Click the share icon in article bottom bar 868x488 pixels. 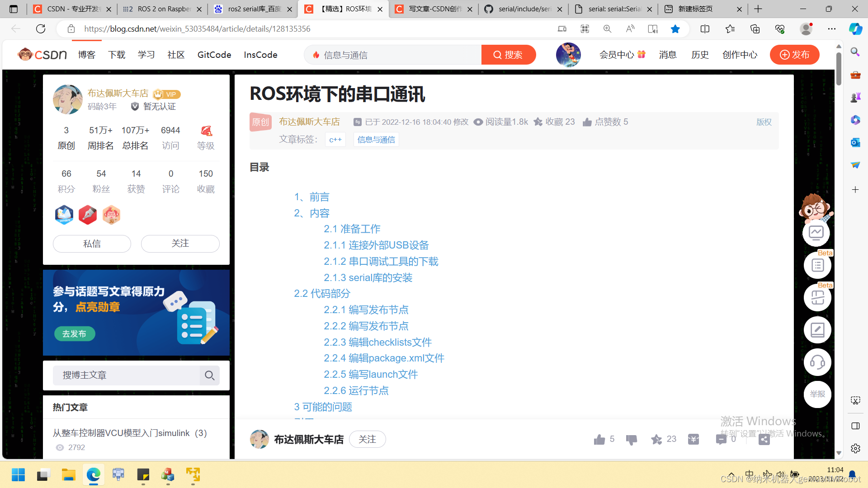click(764, 439)
